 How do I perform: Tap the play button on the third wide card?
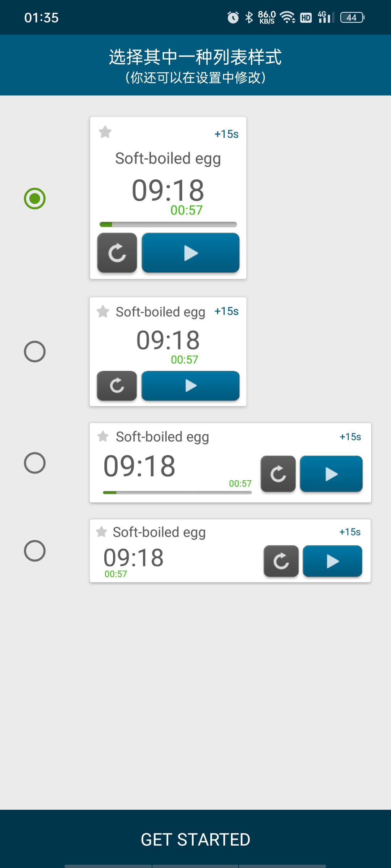[x=331, y=474]
